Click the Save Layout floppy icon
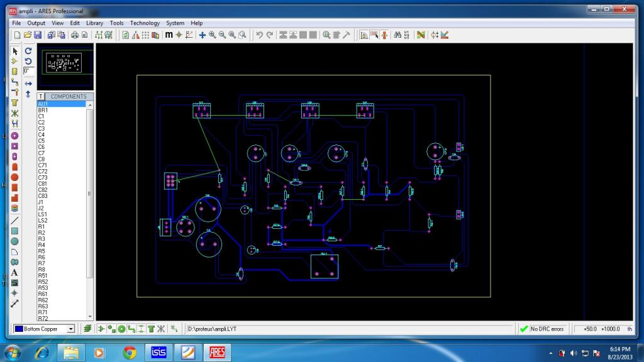Viewport: 644px width, 362px height. (38, 35)
